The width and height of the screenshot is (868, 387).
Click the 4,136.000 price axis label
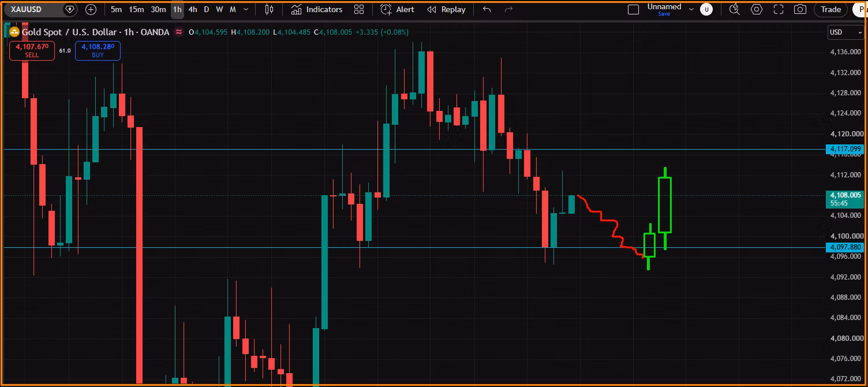point(845,52)
